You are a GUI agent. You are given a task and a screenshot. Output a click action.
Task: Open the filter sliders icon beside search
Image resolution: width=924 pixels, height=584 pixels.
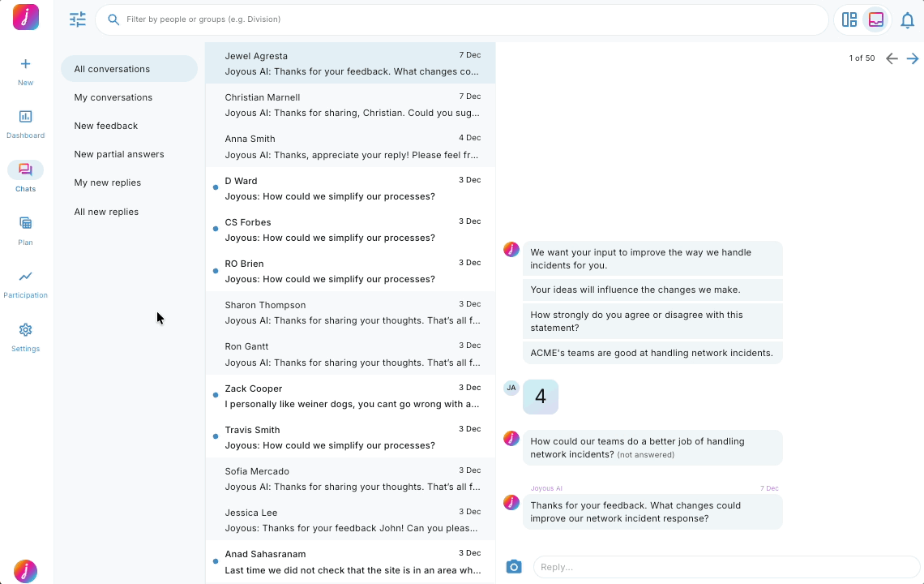coord(78,19)
